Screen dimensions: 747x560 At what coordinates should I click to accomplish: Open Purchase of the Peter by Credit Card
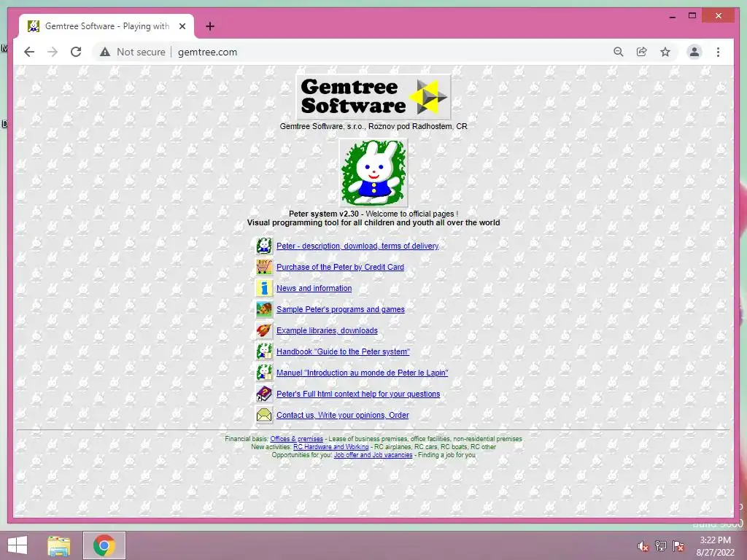[x=340, y=267]
